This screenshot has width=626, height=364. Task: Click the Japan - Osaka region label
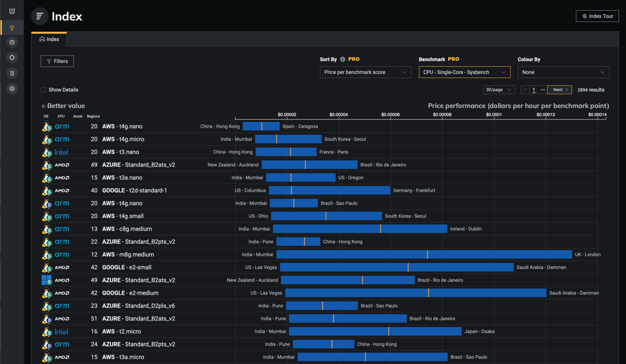(x=479, y=332)
